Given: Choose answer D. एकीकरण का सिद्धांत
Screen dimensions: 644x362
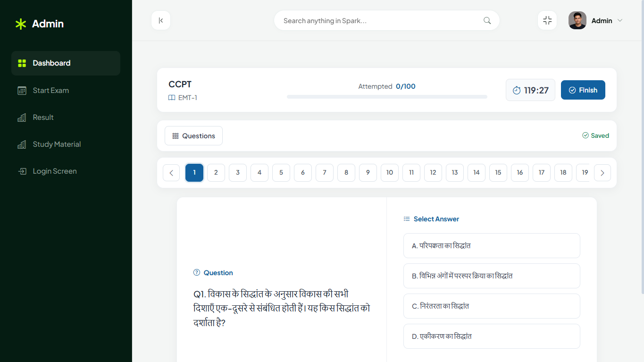Looking at the screenshot, I should tap(492, 337).
